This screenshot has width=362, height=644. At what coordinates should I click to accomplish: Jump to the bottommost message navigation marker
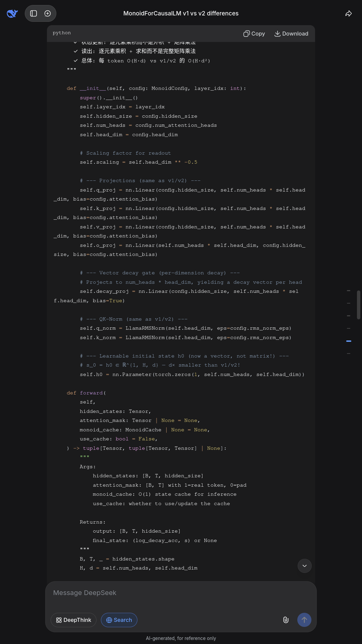pyautogui.click(x=349, y=354)
